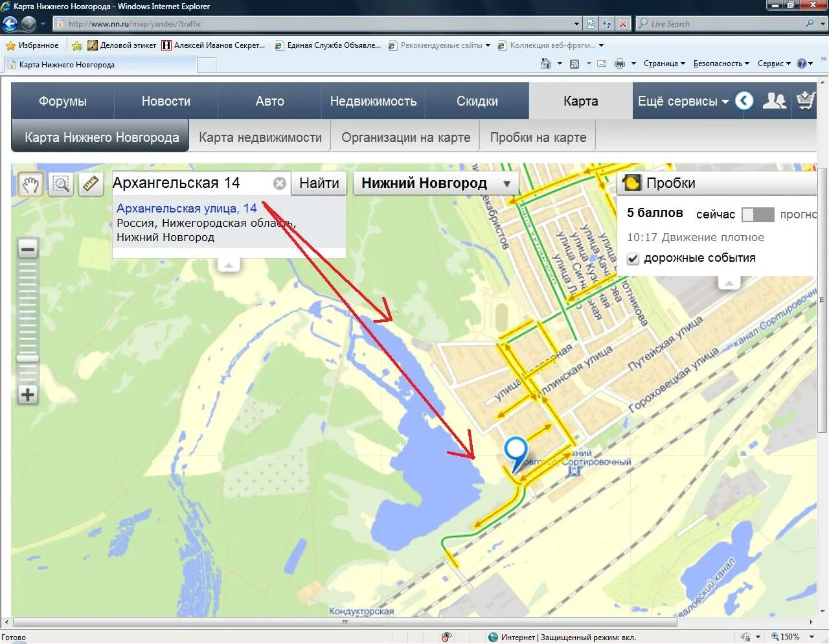Viewport: 829px width, 644px height.
Task: Click the map zoom level slider handle
Action: coord(28,358)
